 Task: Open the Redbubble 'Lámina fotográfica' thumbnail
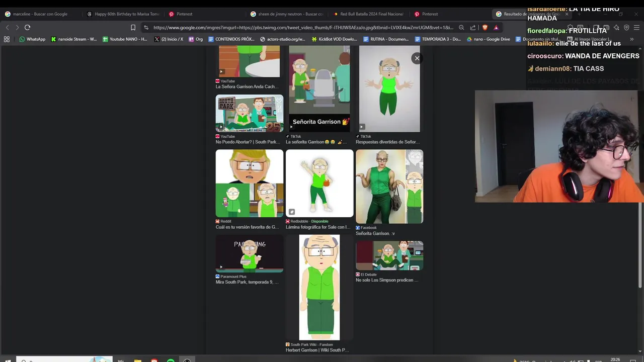tap(319, 184)
